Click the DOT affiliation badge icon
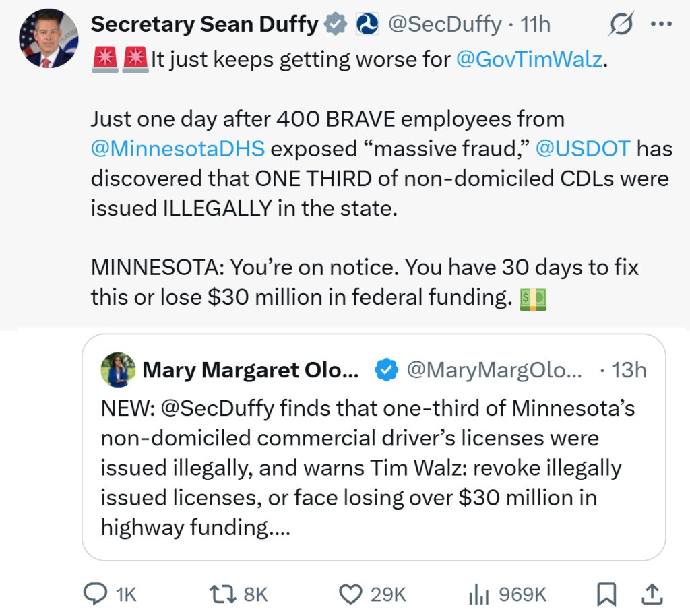This screenshot has height=616, width=690. pos(367,24)
